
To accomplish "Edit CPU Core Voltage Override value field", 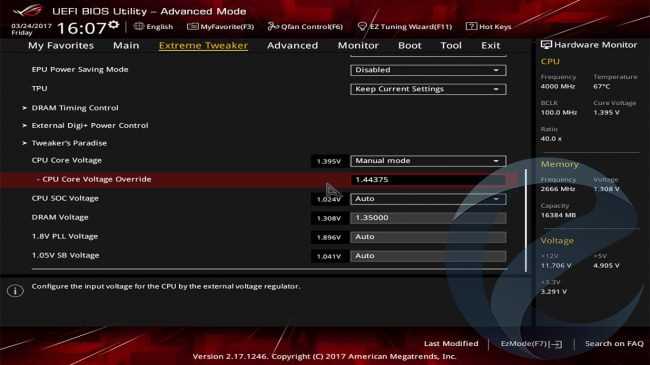I will (x=428, y=180).
